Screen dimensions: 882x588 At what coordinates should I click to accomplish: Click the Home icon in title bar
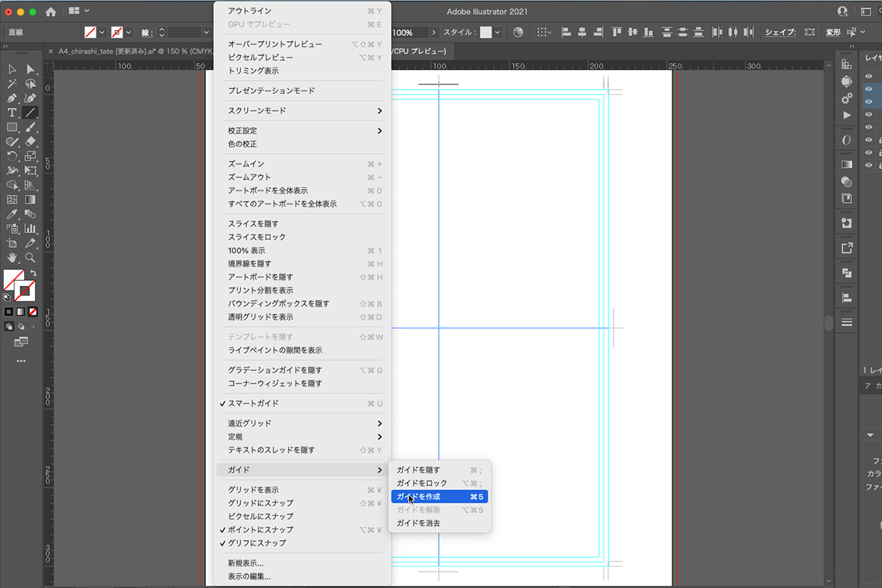[x=51, y=12]
